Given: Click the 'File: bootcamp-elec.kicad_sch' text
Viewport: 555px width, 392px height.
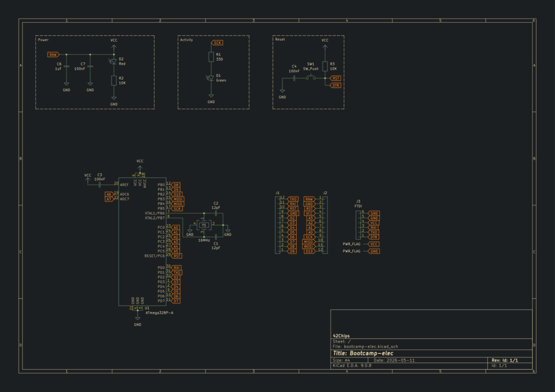Looking at the screenshot, I should pos(365,347).
